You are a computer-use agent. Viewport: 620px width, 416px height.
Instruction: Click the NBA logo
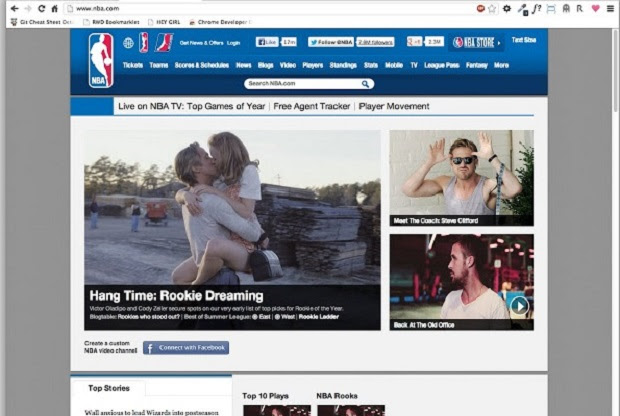click(x=101, y=61)
